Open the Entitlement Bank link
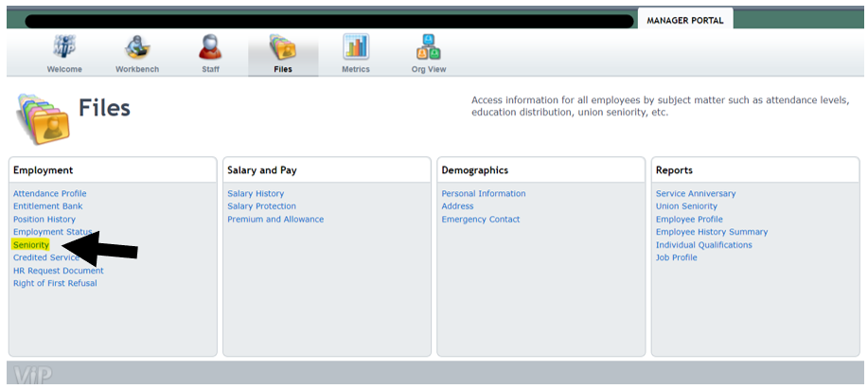The image size is (868, 389). [47, 206]
